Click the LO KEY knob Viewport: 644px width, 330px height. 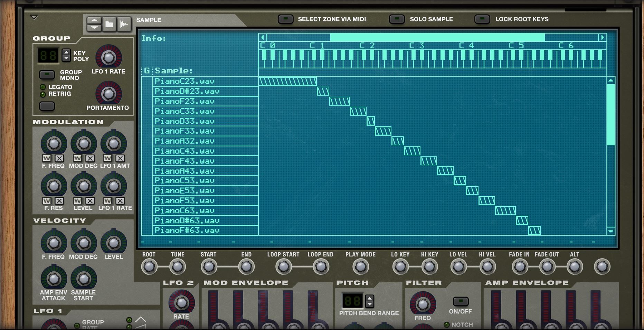coord(400,266)
